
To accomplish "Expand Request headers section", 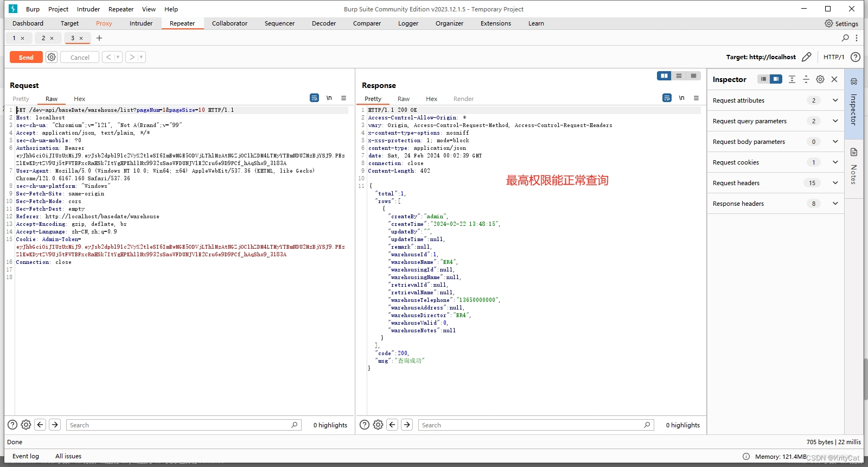I will [776, 183].
